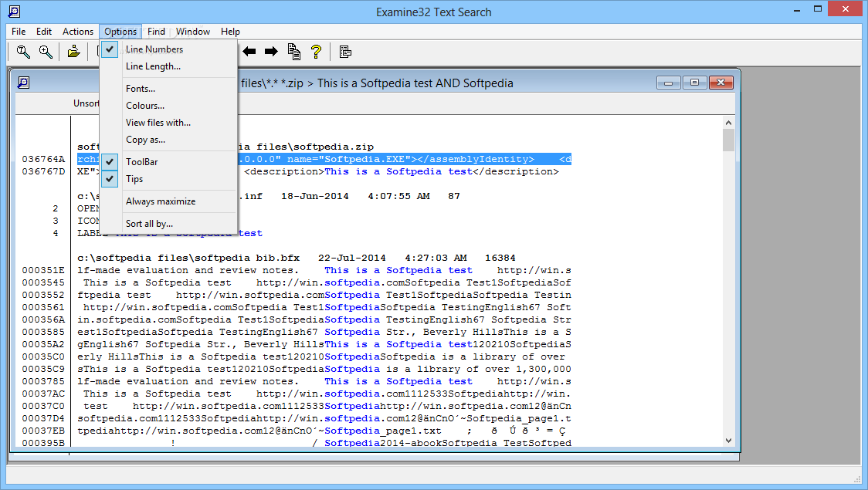The width and height of the screenshot is (868, 490).
Task: Click result line 0003552
Action: pos(324,295)
